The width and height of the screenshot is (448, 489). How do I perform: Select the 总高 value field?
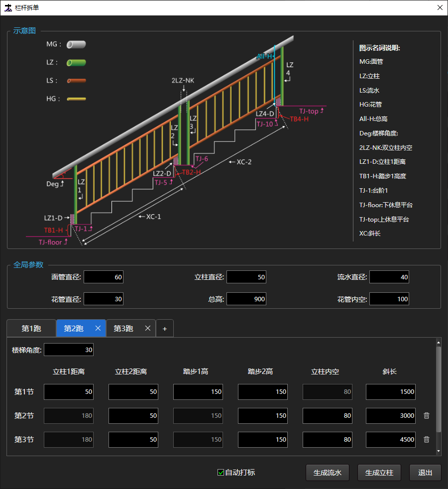(246, 299)
